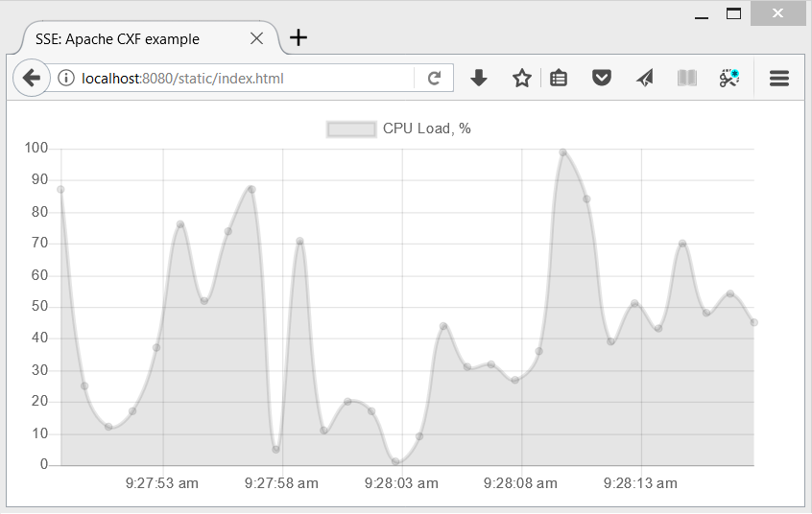This screenshot has height=514, width=812.
Task: Save page to Pocket icon
Action: 601,79
